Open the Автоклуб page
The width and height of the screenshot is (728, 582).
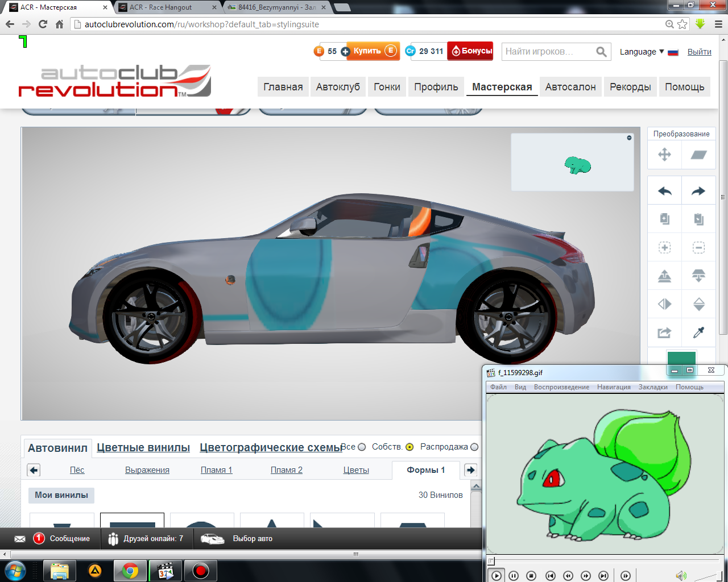[x=338, y=87]
